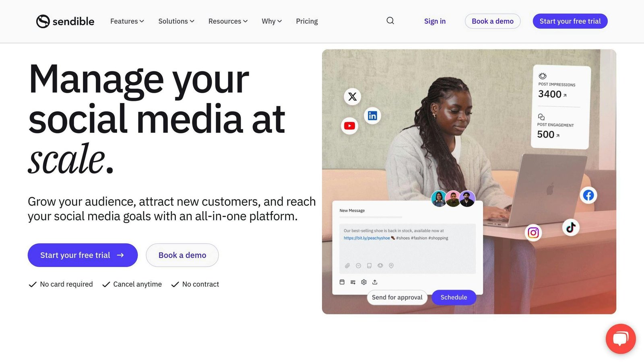644x362 pixels.
Task: Click the Facebook social icon
Action: point(588,195)
